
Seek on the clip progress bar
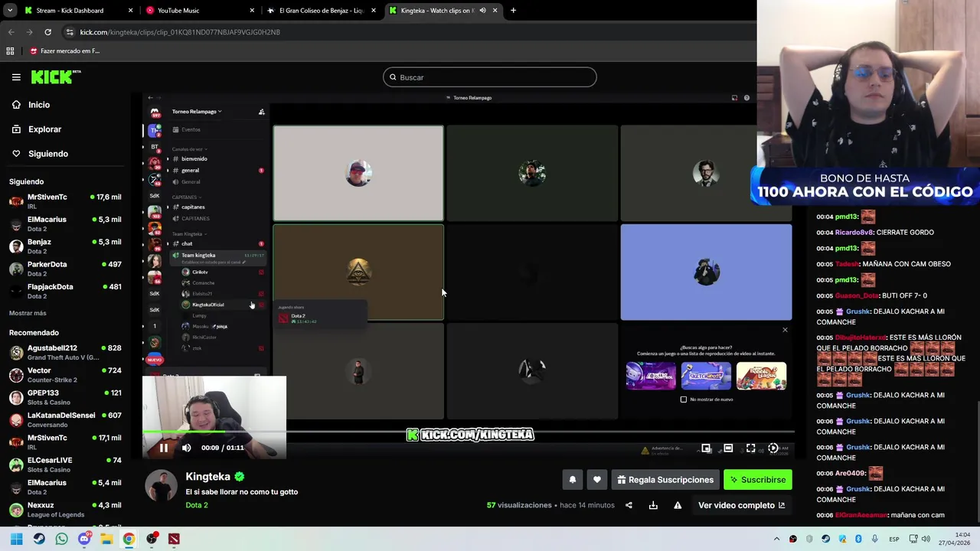[x=468, y=432]
